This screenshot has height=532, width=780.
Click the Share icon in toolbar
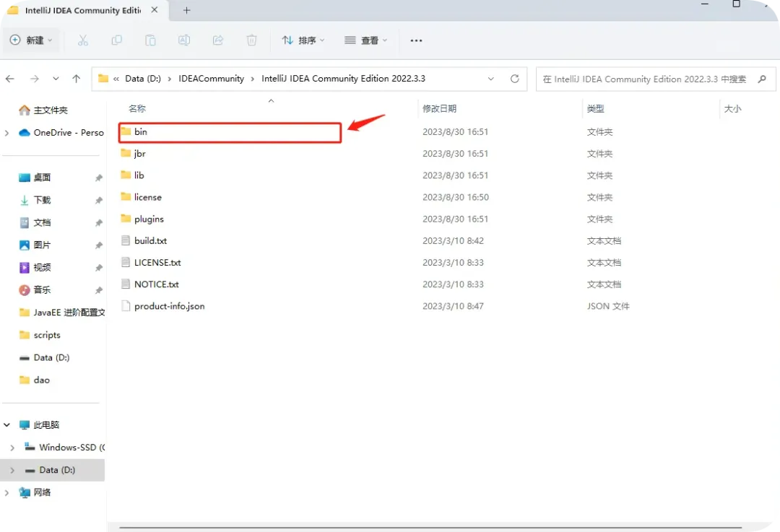pos(218,40)
